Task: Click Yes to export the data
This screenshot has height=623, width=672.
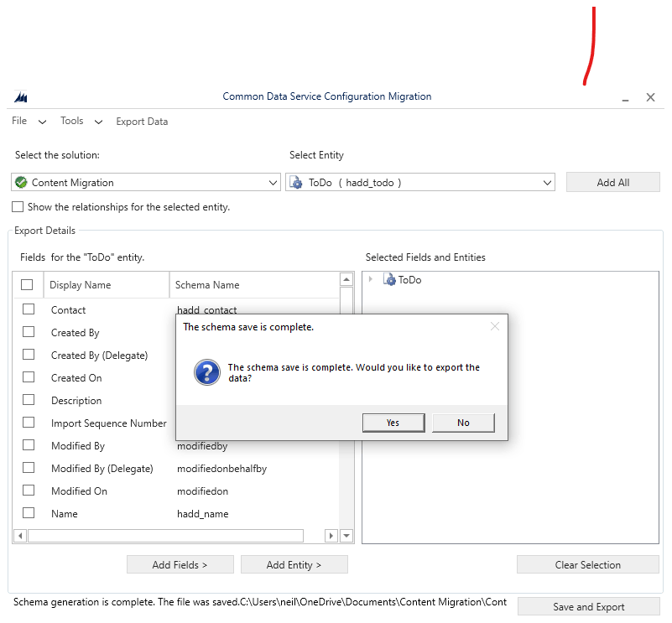Action: click(x=393, y=423)
